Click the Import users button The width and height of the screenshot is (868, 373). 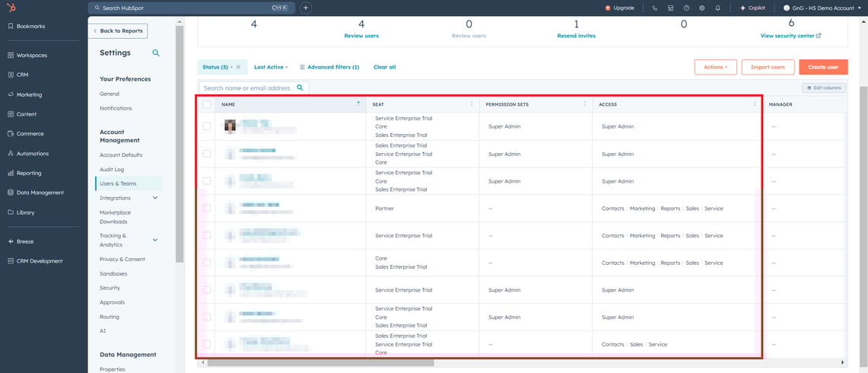(768, 67)
